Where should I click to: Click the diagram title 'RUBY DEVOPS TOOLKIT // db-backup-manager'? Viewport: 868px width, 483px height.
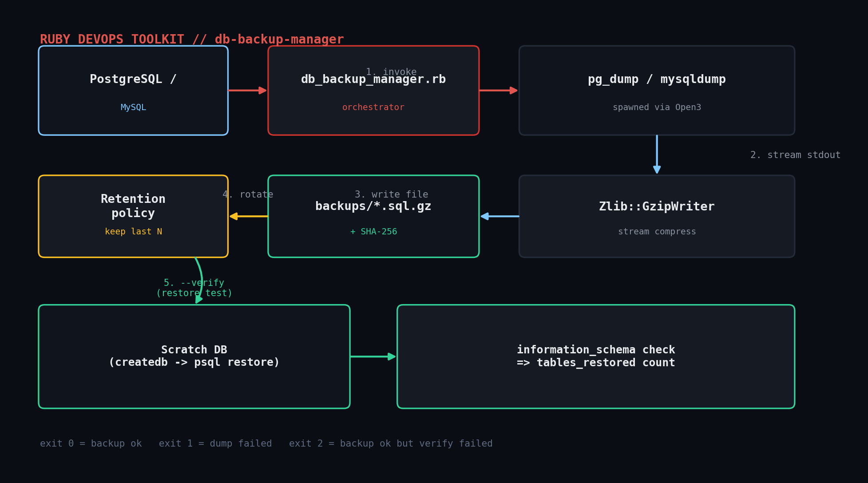(192, 40)
